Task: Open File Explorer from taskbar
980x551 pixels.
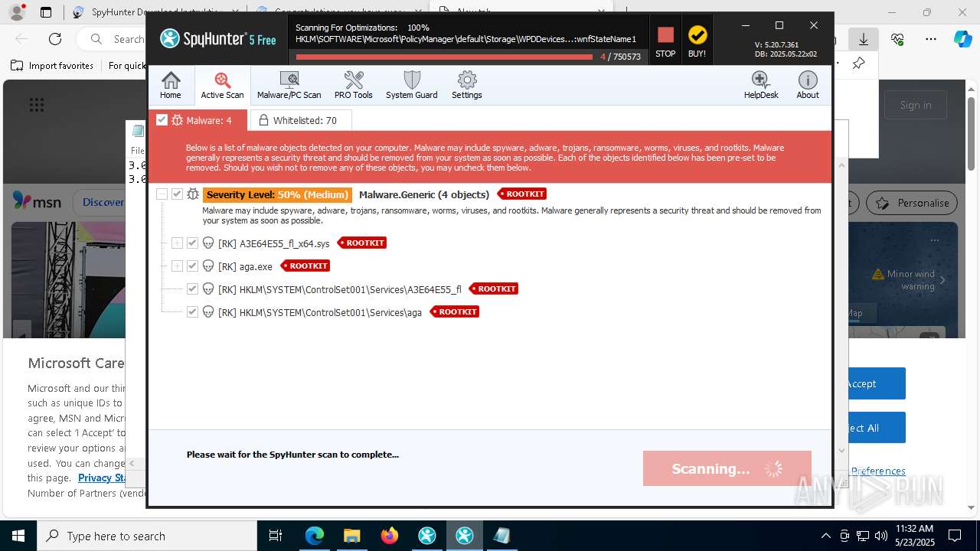Action: [x=351, y=536]
